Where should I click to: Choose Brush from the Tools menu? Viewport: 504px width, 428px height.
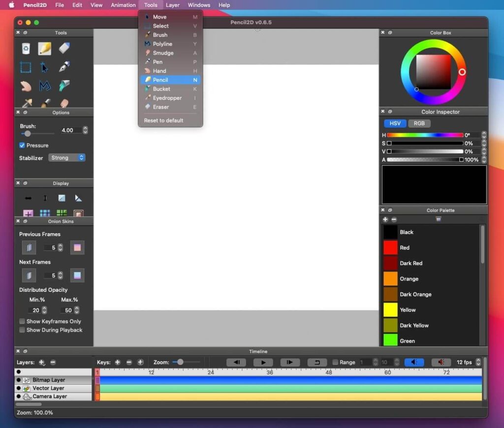pos(170,35)
